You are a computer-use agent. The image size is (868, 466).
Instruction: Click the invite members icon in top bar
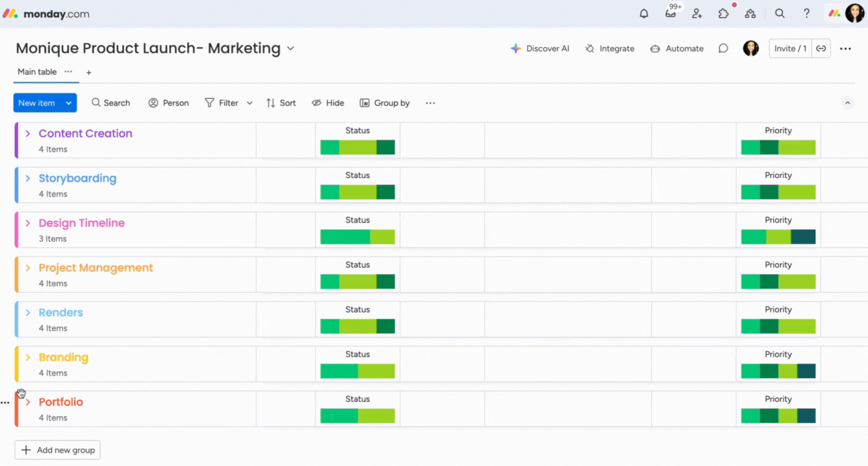click(x=697, y=14)
